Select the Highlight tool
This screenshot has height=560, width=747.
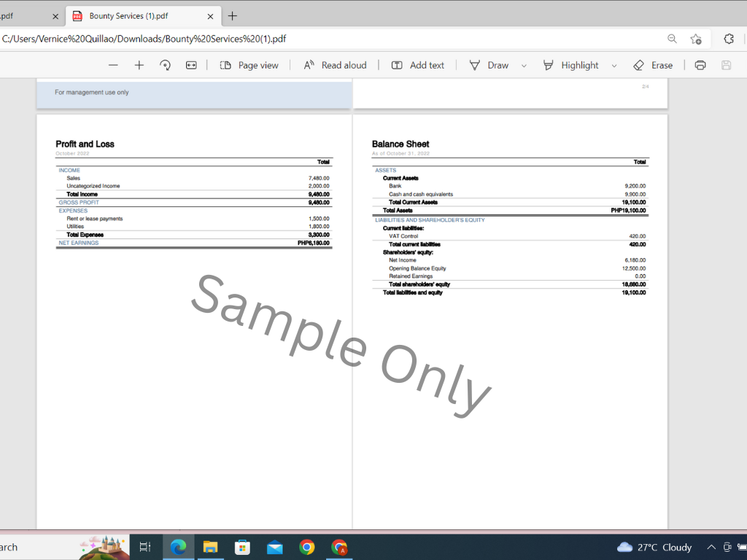click(x=570, y=65)
